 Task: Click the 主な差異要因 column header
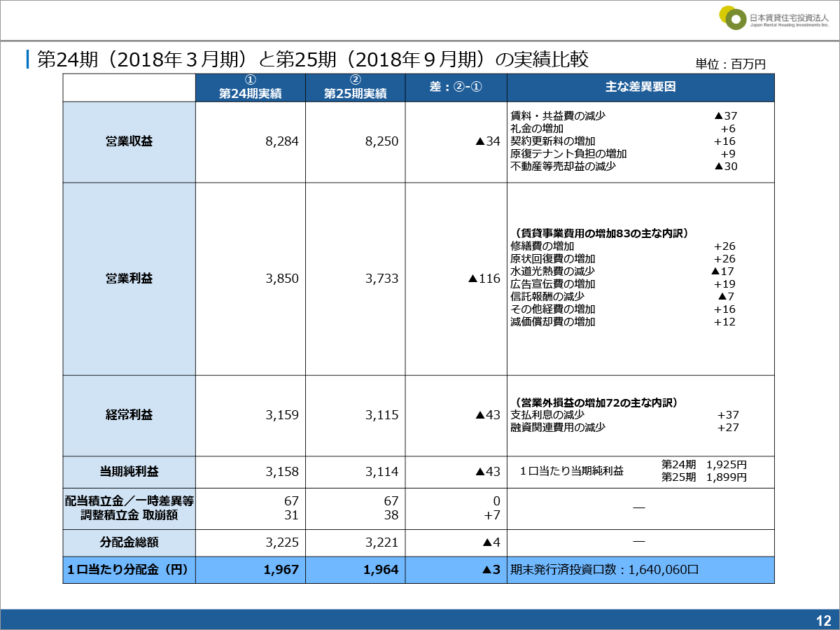click(x=640, y=87)
